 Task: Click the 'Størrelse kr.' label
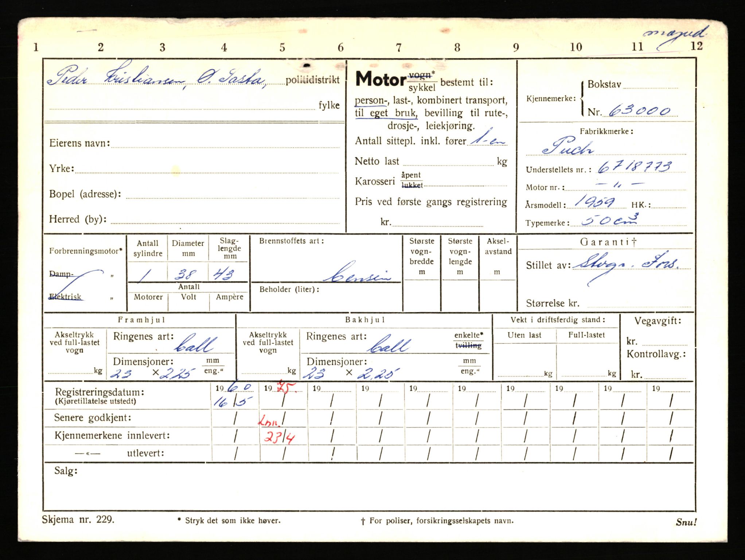[x=553, y=303]
